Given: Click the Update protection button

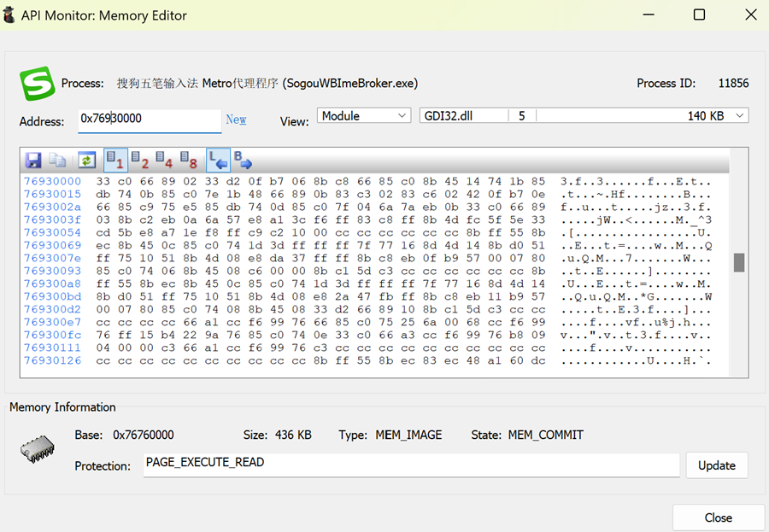Looking at the screenshot, I should coord(716,465).
